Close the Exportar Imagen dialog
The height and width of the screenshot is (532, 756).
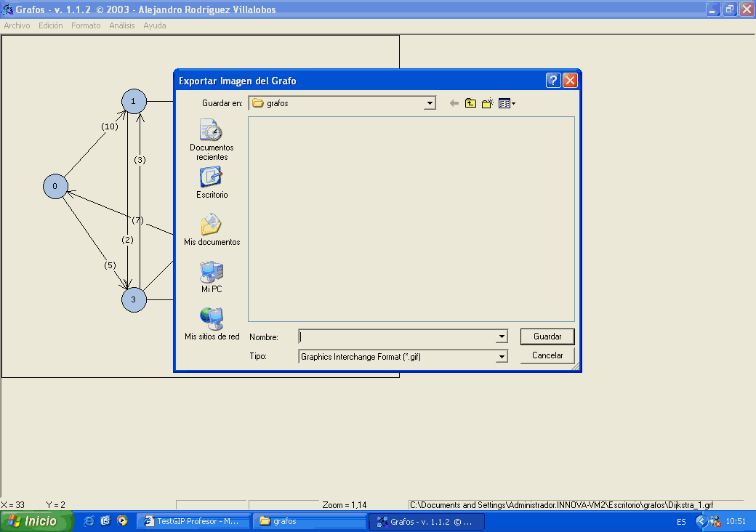point(570,81)
